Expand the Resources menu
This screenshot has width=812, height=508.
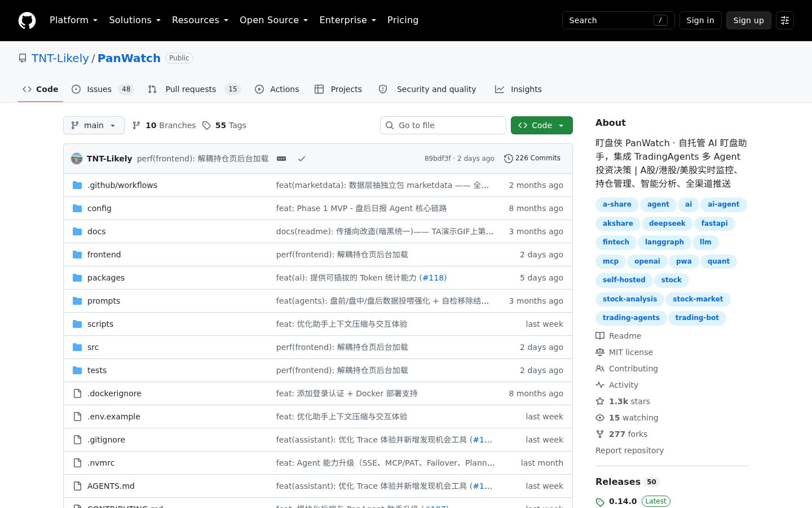(x=200, y=20)
